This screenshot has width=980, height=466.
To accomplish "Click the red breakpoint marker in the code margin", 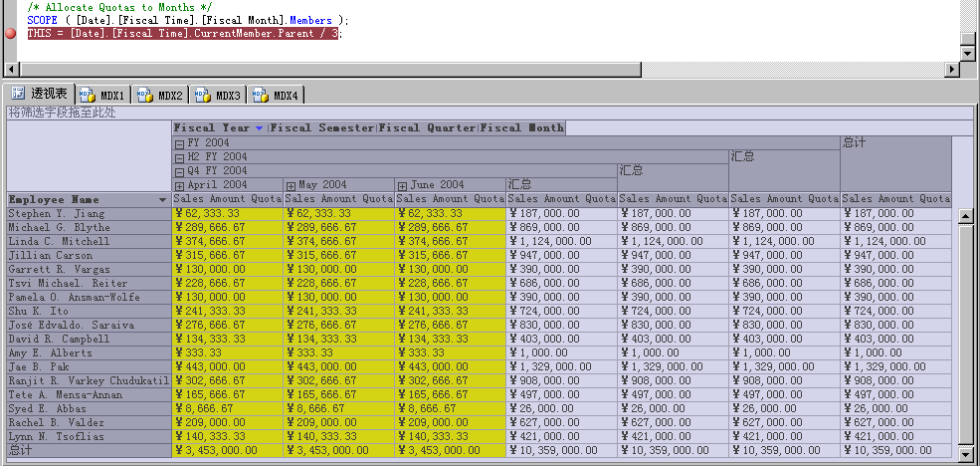I will coord(10,33).
